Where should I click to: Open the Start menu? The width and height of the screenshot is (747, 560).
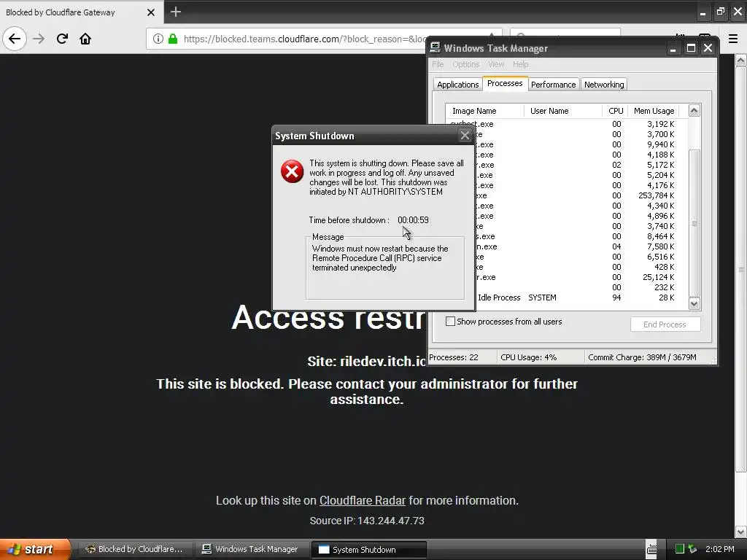click(x=35, y=549)
